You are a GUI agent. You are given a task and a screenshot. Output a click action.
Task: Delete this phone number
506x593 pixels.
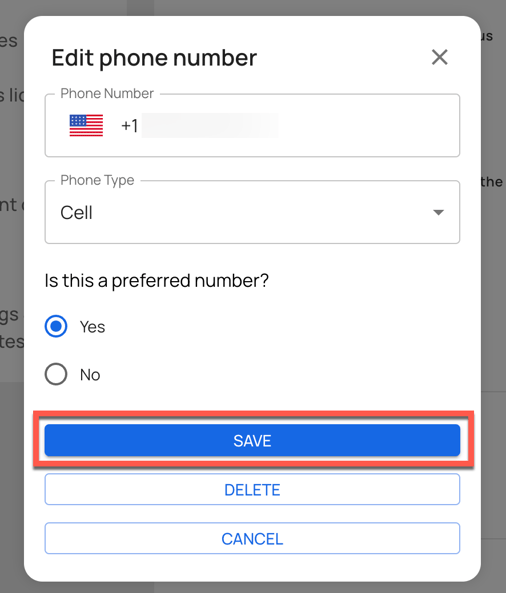(x=252, y=489)
